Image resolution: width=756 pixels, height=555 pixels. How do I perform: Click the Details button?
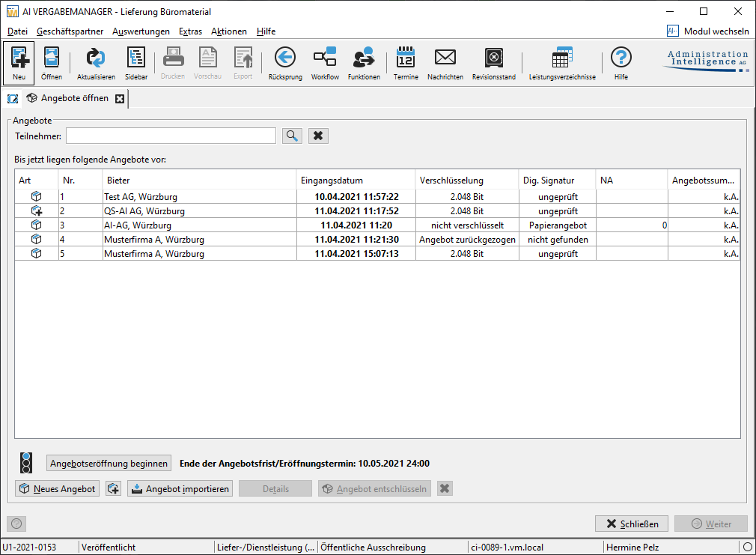tap(275, 488)
